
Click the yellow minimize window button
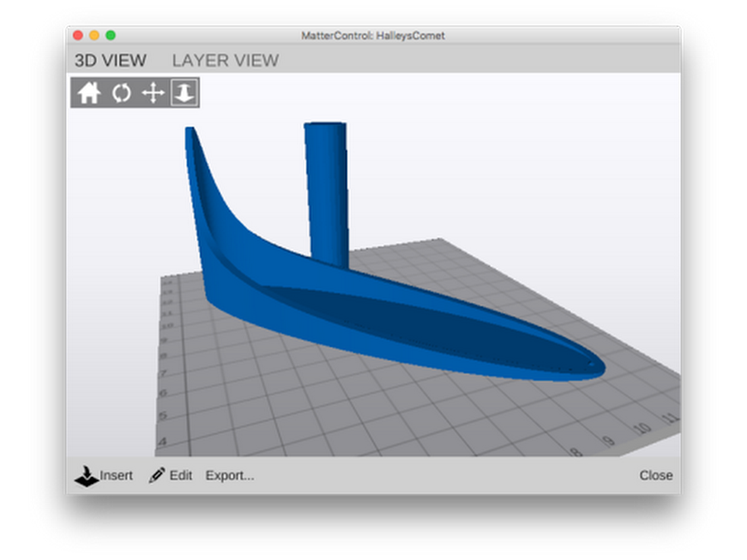(x=95, y=35)
